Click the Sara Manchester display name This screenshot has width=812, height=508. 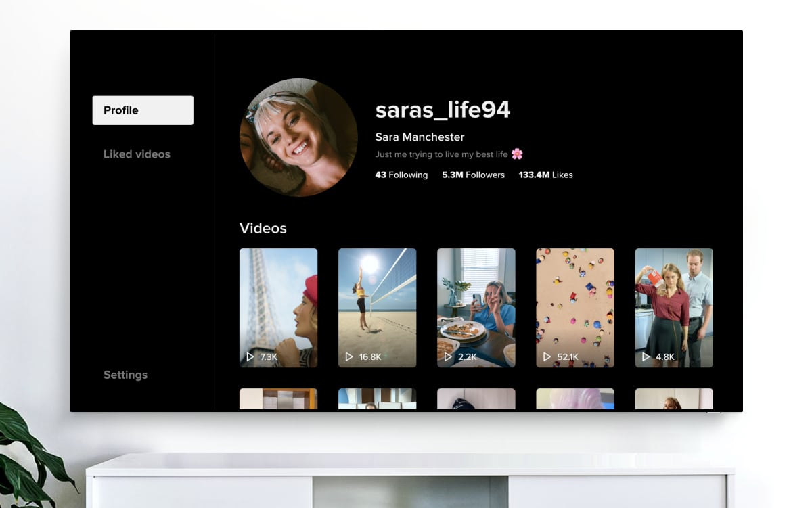point(420,137)
